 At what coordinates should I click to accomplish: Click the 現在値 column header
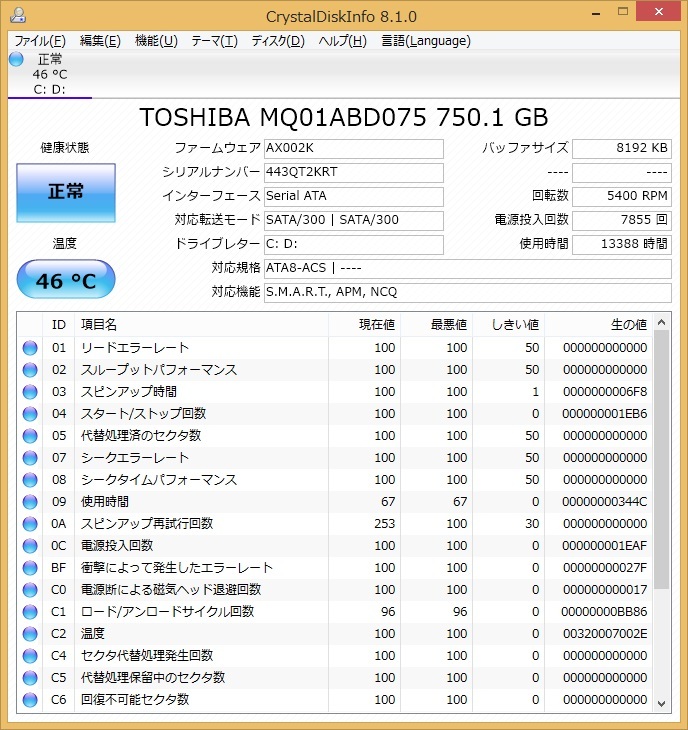tap(364, 324)
